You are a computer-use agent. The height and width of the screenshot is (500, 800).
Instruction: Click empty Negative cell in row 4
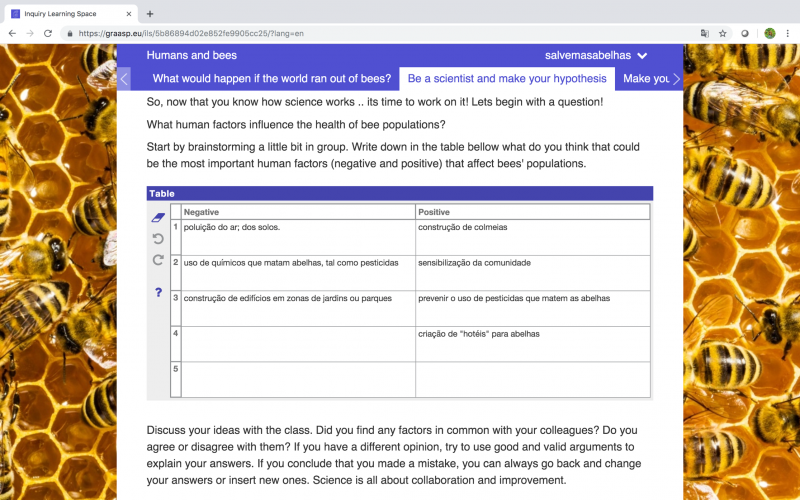point(298,344)
